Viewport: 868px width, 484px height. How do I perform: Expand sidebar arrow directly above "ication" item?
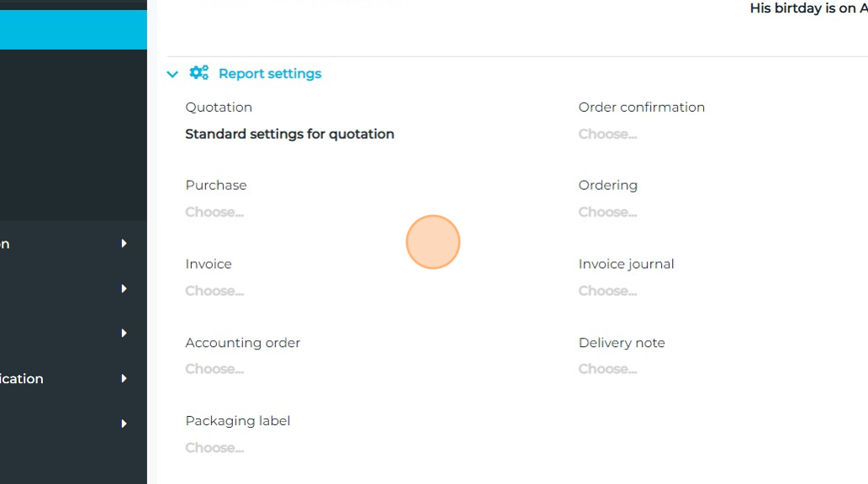coord(124,334)
